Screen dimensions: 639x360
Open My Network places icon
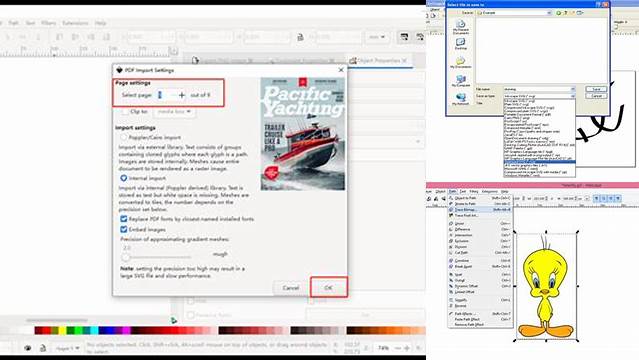[x=461, y=99]
